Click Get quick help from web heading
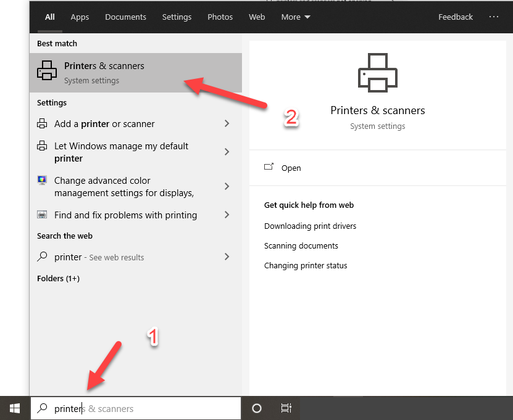513x420 pixels. (x=309, y=205)
